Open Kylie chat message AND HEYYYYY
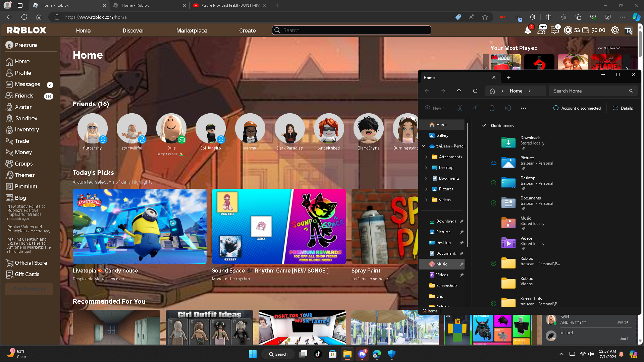644x362 pixels. pyautogui.click(x=589, y=320)
